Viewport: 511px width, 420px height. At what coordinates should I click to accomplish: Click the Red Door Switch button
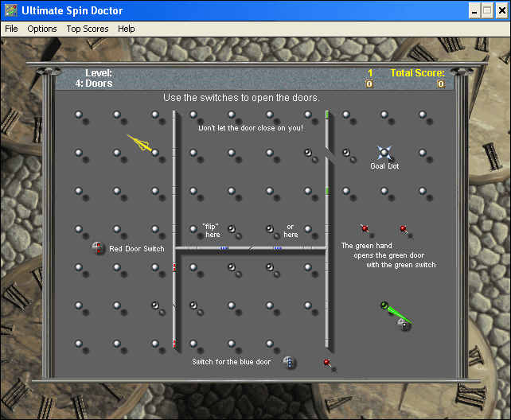coord(98,248)
